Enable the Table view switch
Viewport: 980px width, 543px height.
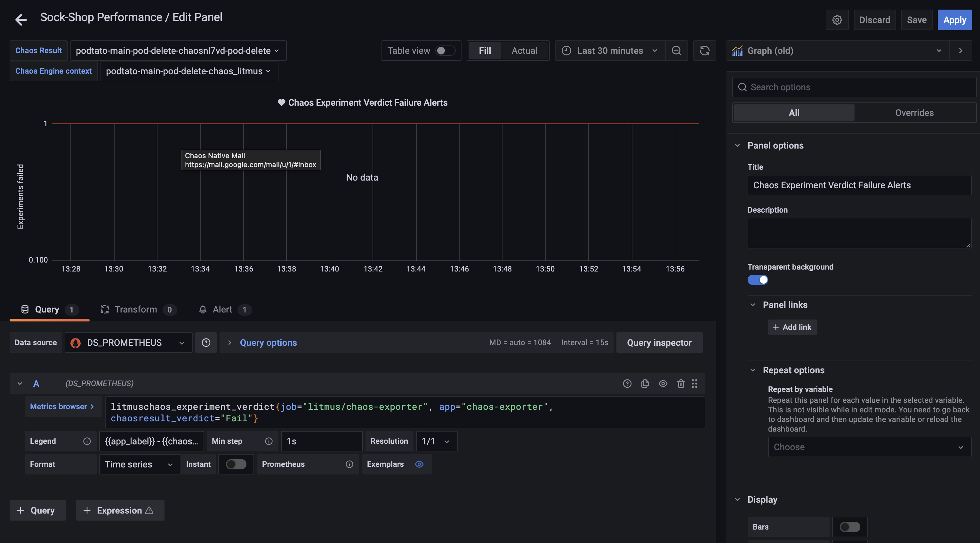click(445, 51)
